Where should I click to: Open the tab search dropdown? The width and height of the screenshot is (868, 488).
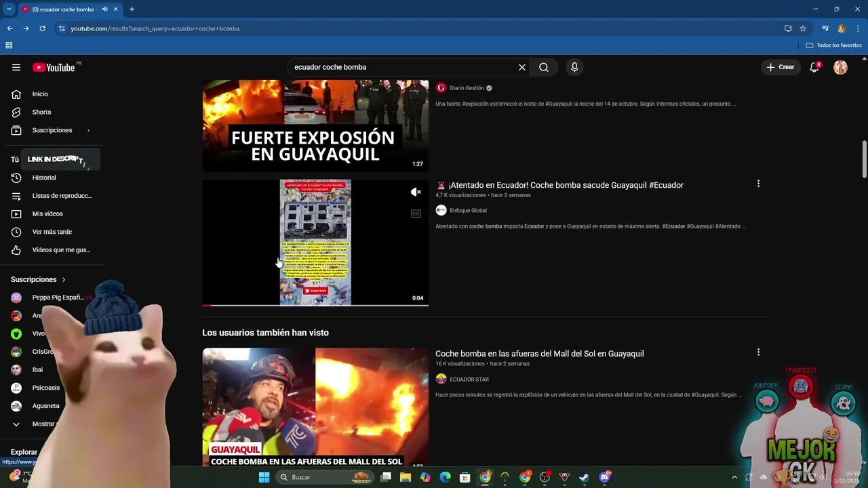pyautogui.click(x=8, y=9)
